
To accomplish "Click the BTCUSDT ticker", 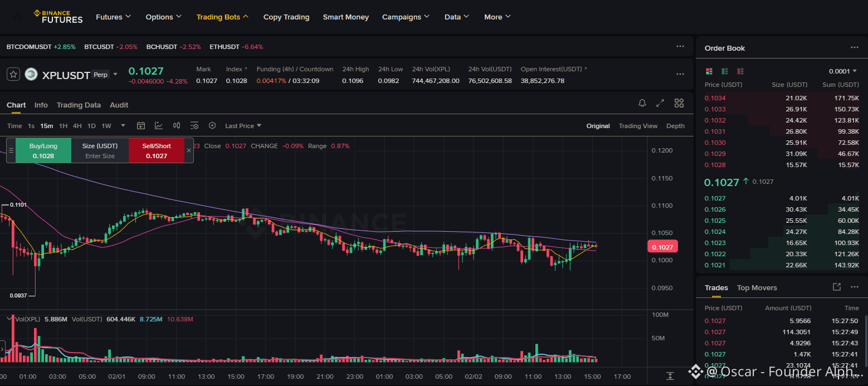I will point(111,47).
